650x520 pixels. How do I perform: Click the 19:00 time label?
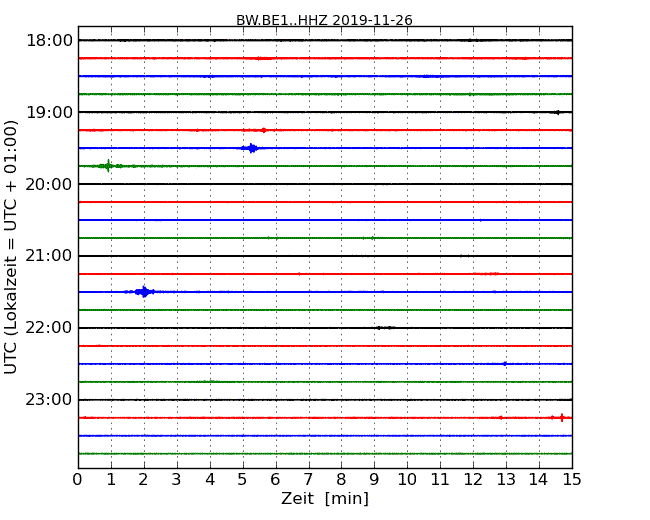49,112
